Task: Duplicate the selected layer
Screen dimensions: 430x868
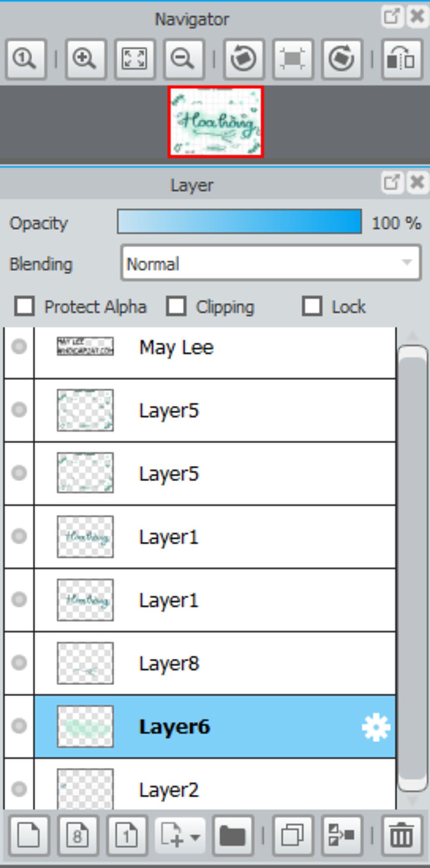Action: 292,835
